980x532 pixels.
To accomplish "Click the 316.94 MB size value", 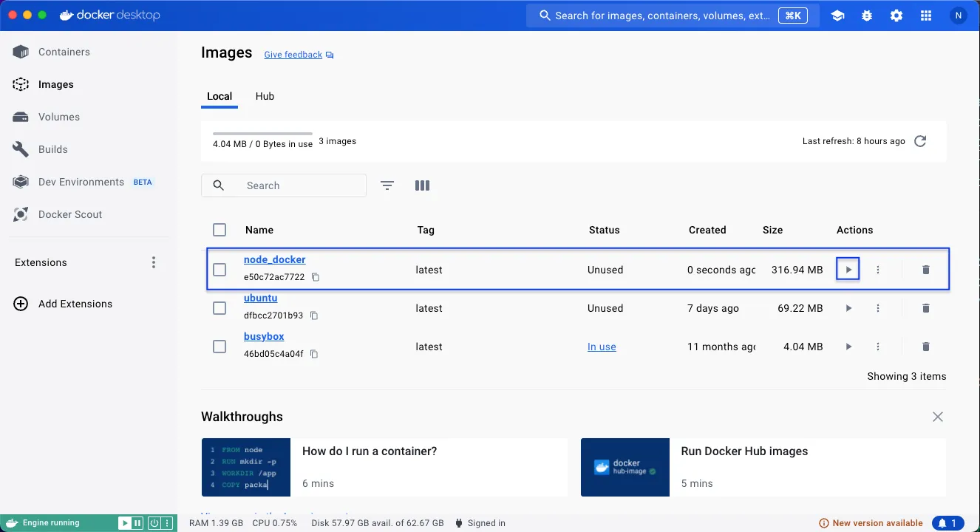I will click(x=797, y=270).
